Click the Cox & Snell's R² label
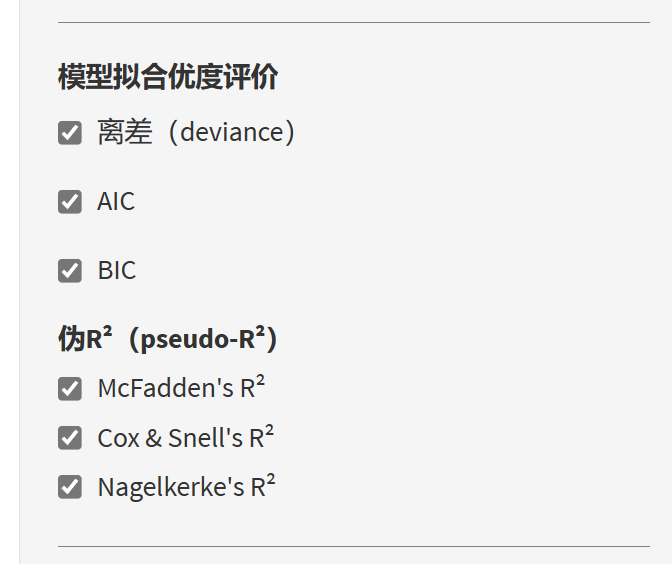The width and height of the screenshot is (672, 564). pos(185,438)
